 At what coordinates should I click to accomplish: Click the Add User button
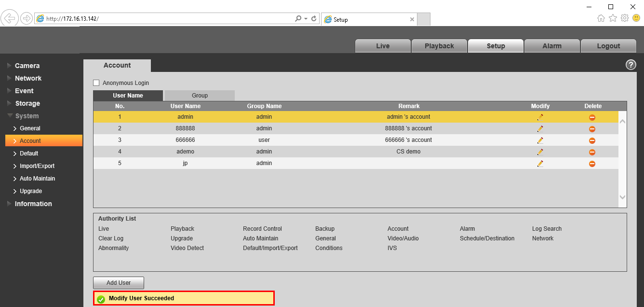coord(119,283)
